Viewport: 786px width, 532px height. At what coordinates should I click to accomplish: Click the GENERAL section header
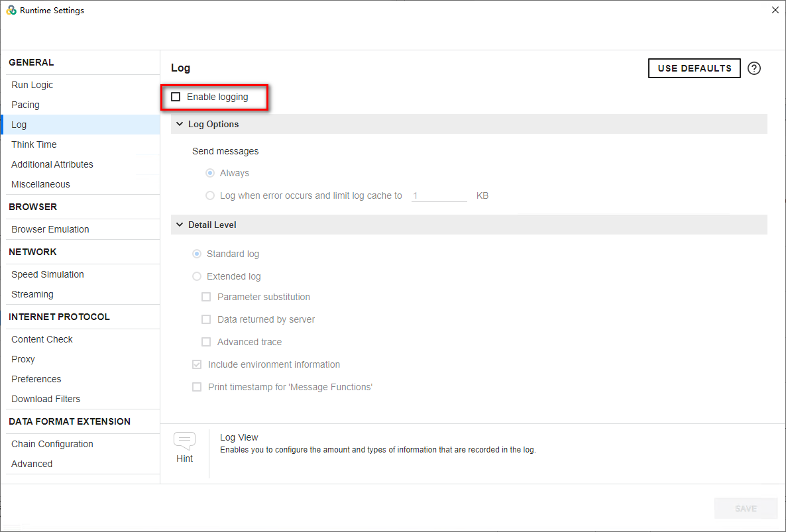31,63
